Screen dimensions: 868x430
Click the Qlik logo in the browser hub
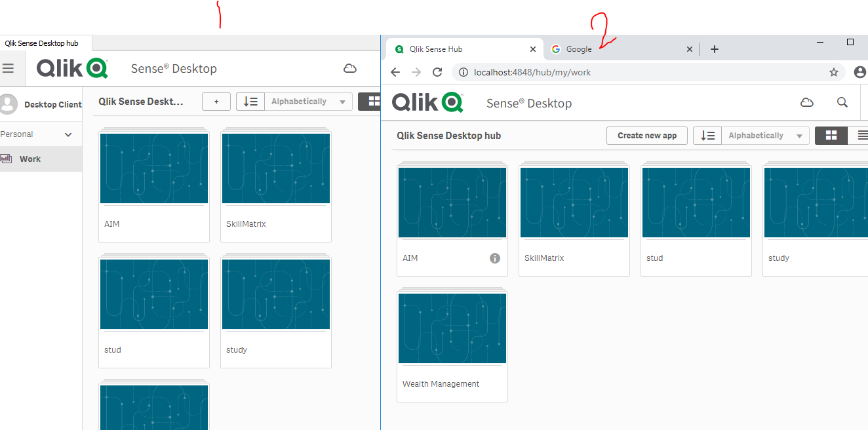click(427, 102)
